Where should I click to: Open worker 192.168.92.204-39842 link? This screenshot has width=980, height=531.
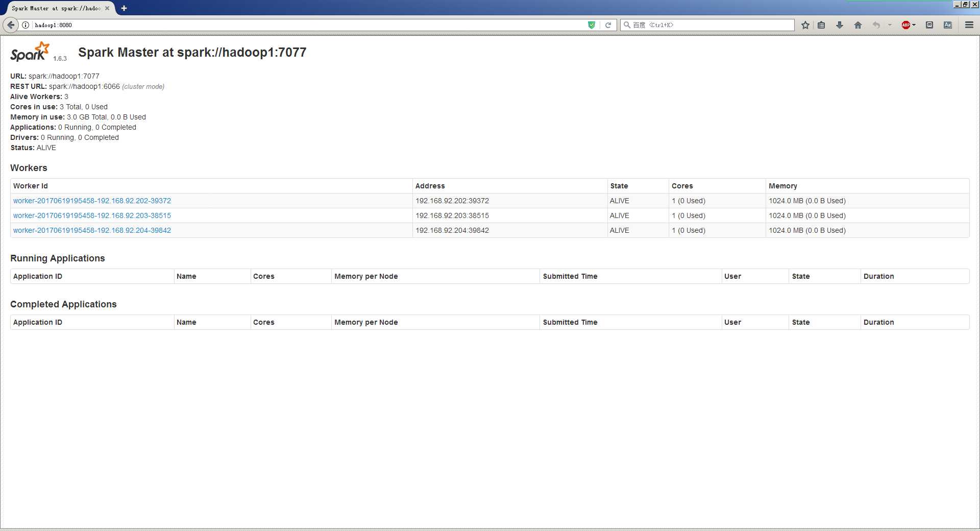tap(92, 230)
